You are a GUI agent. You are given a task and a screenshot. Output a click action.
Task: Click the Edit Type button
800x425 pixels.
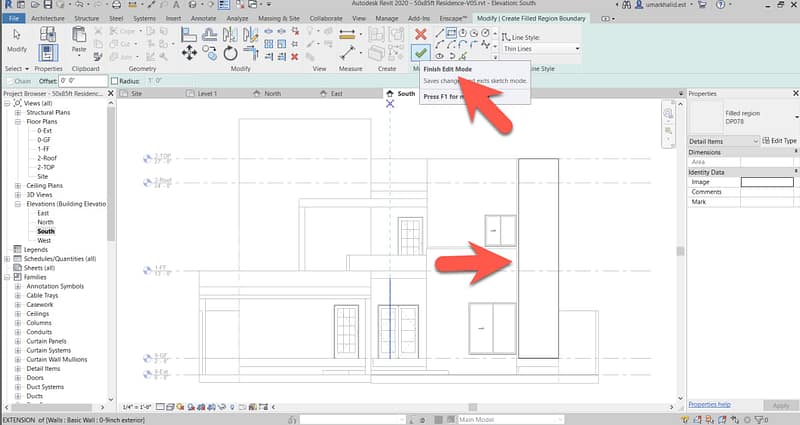coord(780,141)
